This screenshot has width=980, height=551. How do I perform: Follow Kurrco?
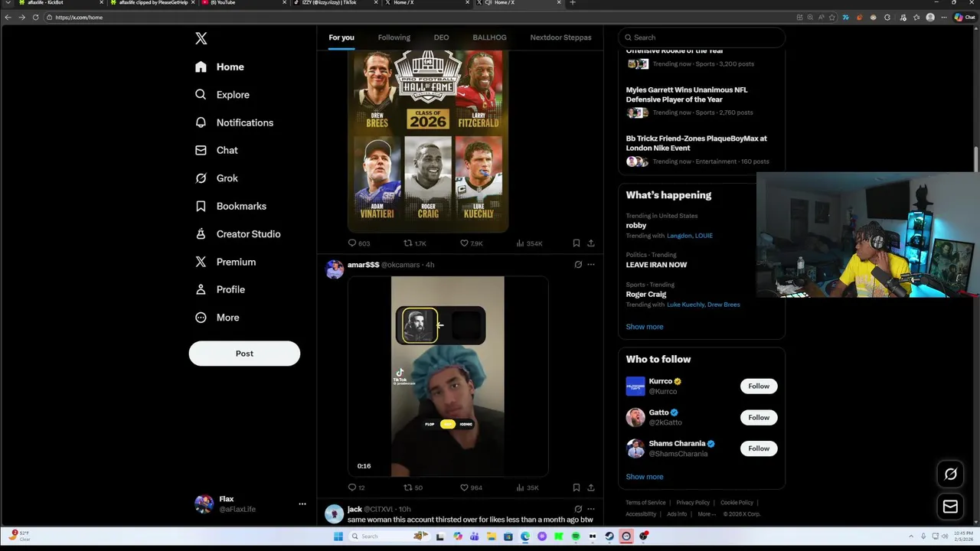click(759, 386)
